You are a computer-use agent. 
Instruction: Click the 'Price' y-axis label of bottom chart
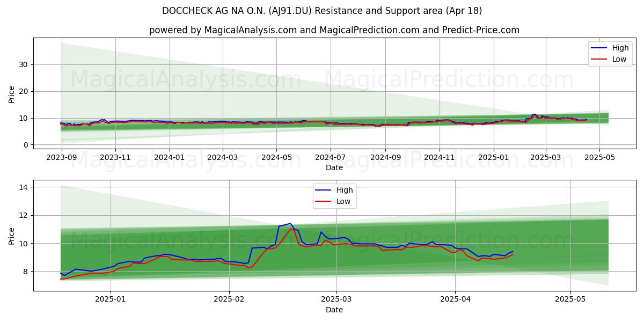12,236
